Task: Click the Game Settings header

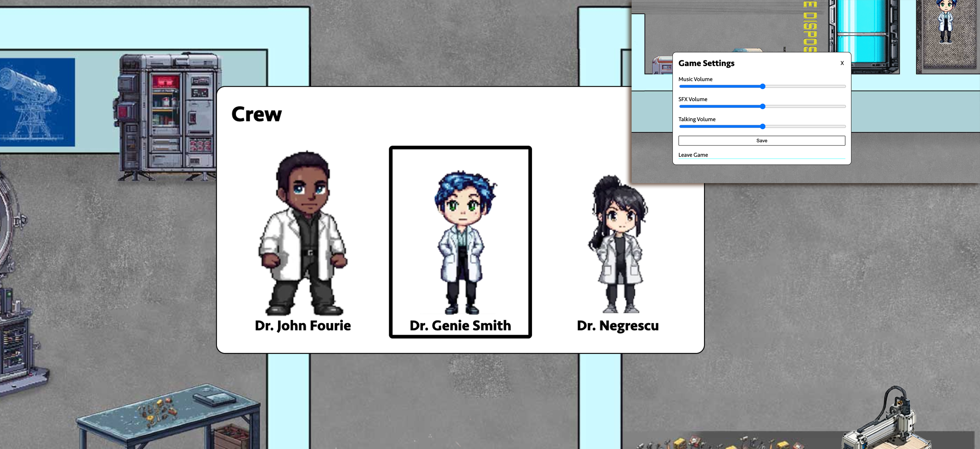Action: (x=706, y=63)
